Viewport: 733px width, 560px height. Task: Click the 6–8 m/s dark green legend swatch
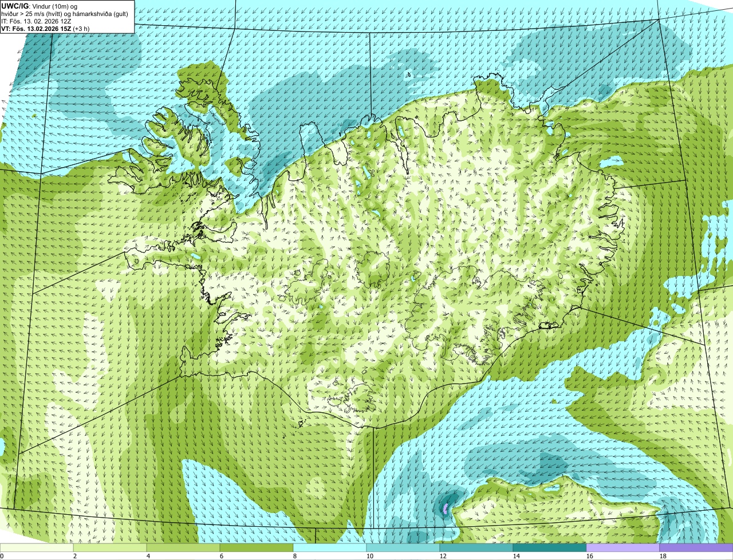(x=257, y=547)
